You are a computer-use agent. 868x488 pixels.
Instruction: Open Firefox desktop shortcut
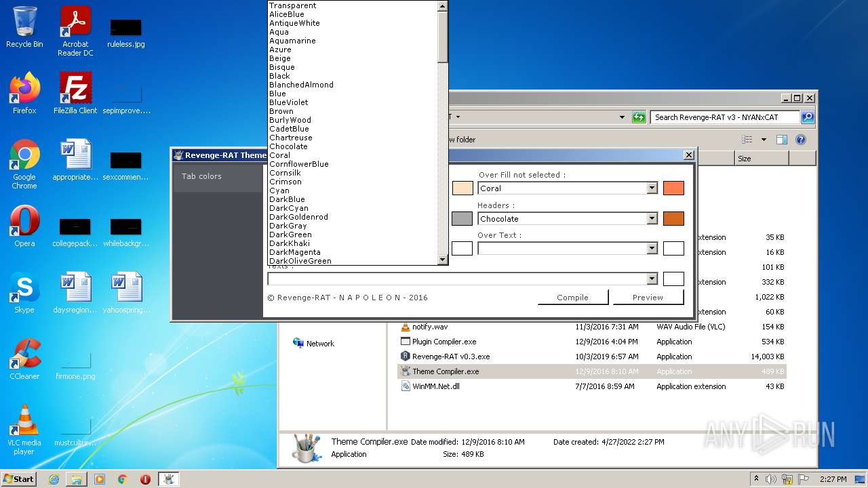tap(24, 93)
